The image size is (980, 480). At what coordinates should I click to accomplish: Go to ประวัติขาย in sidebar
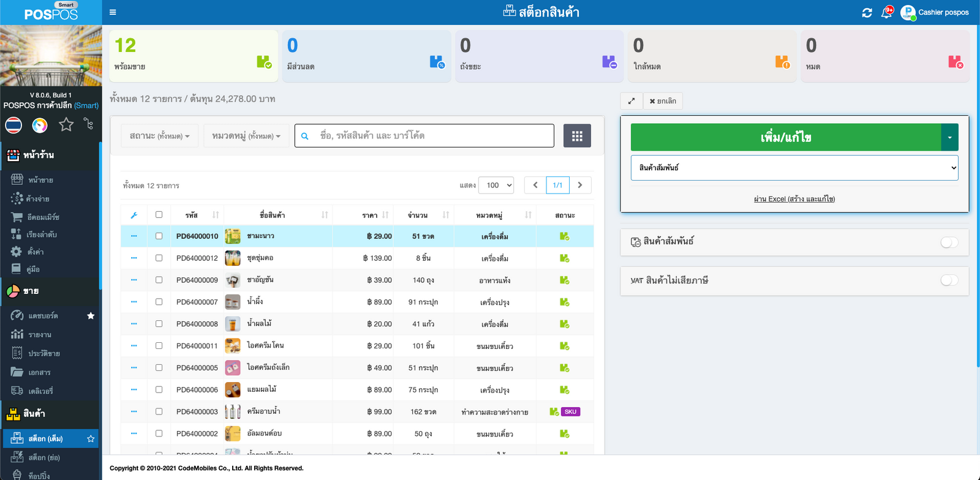coord(43,353)
